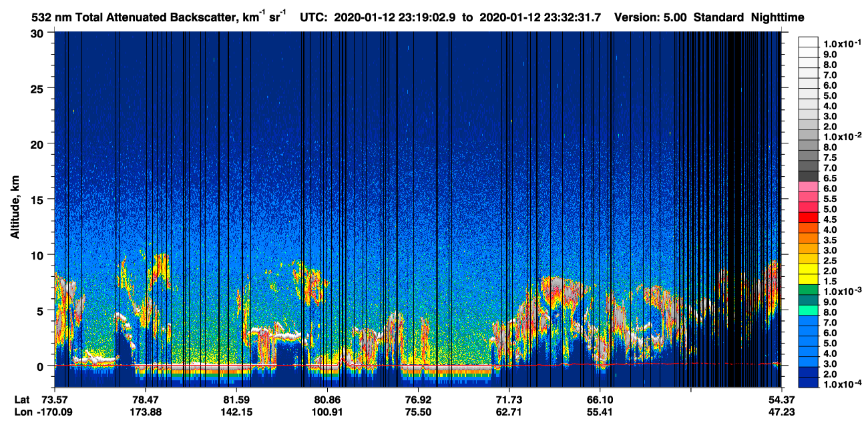The width and height of the screenshot is (868, 445).
Task: Click latitude value 73.57
Action: click(x=55, y=399)
